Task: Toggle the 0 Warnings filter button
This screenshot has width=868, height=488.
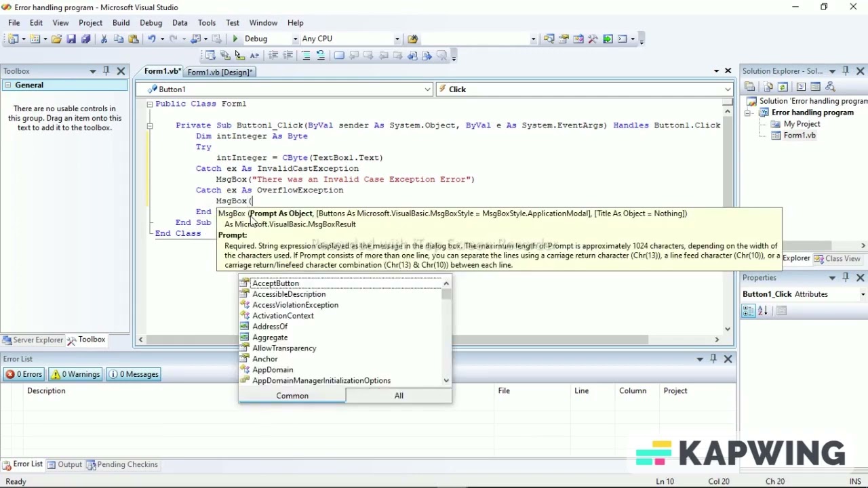Action: click(x=75, y=374)
